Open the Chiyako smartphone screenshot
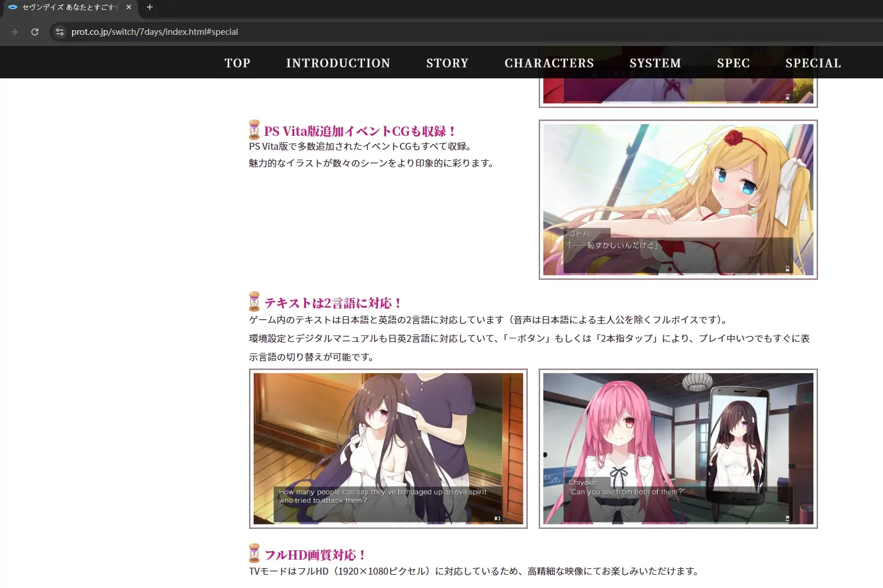This screenshot has width=883, height=588. 678,449
